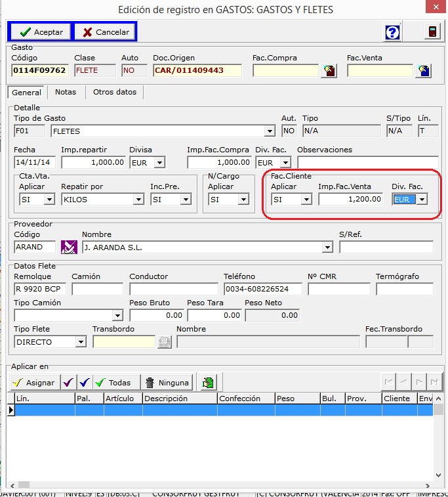Click the blue question mark help icon

(392, 32)
